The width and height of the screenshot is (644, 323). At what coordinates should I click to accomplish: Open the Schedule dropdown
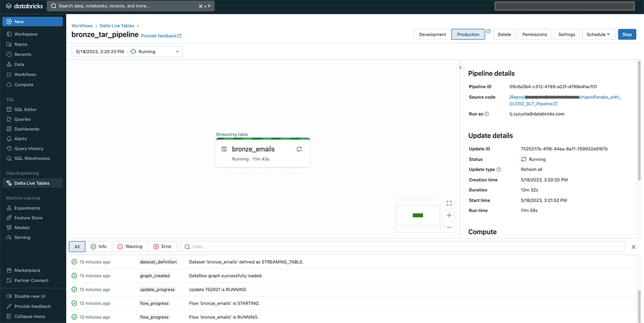coord(598,34)
